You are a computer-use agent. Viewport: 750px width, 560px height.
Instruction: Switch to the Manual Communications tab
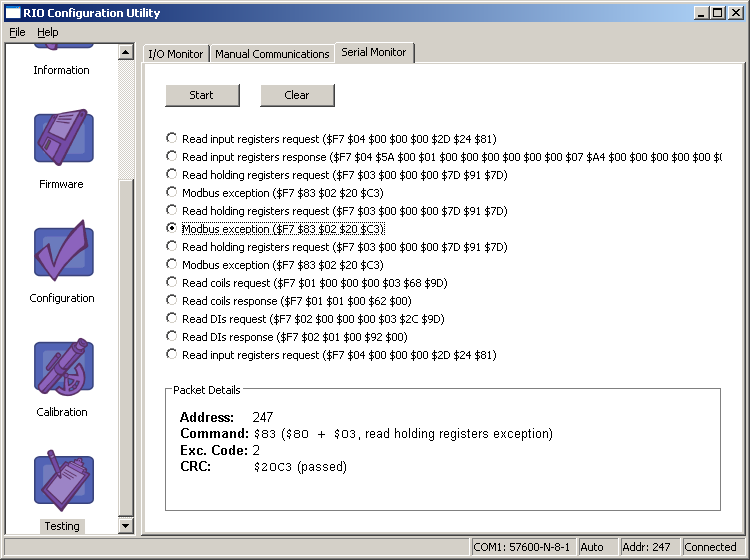coord(272,54)
